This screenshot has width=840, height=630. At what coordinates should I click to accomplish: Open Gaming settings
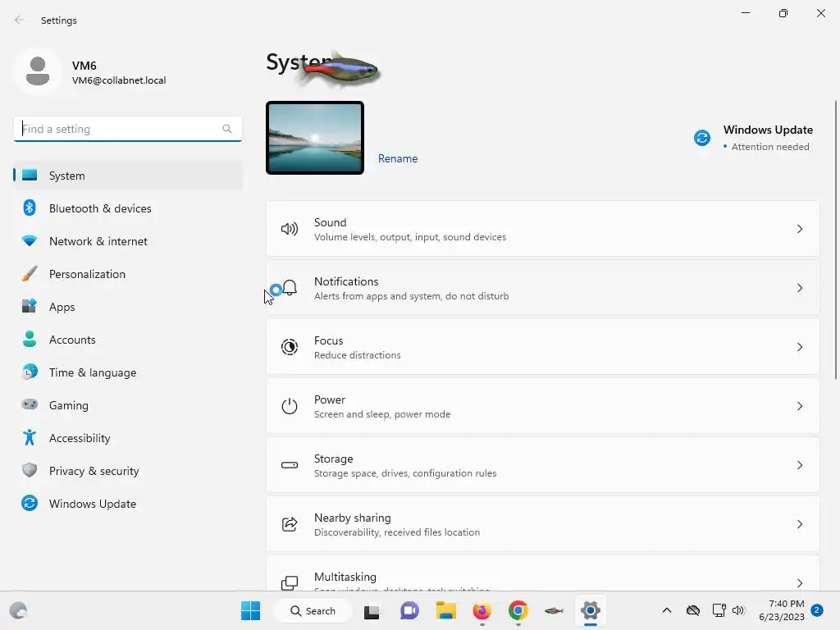point(128,405)
